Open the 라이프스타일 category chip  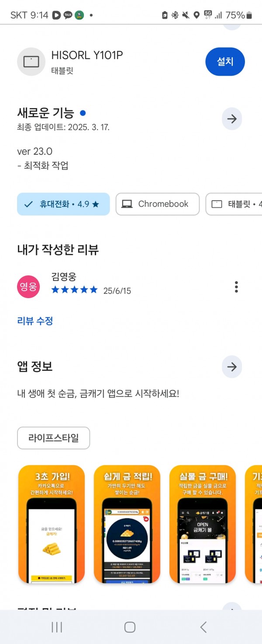(54, 438)
